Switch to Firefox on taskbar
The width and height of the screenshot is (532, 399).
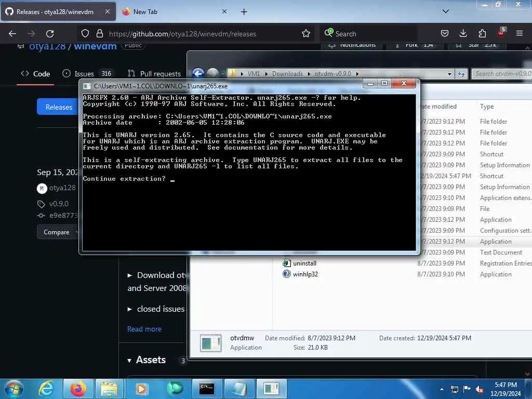point(78,389)
